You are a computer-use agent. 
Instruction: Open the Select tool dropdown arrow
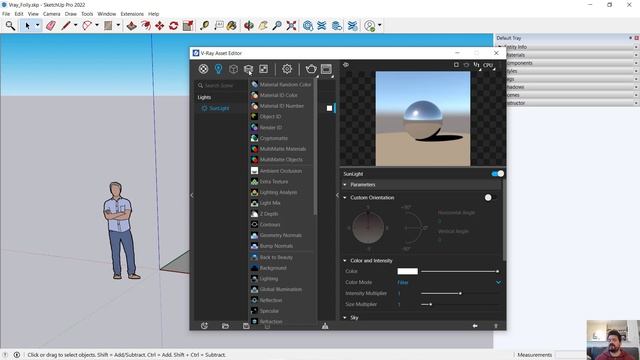click(x=38, y=26)
